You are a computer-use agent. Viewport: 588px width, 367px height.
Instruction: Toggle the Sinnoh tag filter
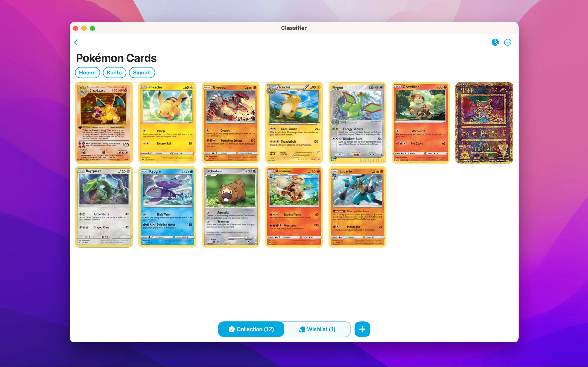(142, 73)
